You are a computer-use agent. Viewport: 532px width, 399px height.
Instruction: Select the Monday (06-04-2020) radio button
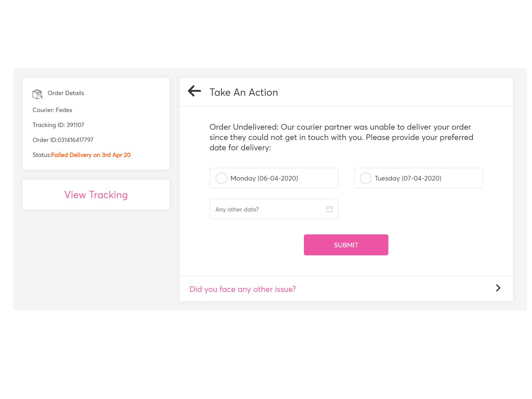click(221, 178)
